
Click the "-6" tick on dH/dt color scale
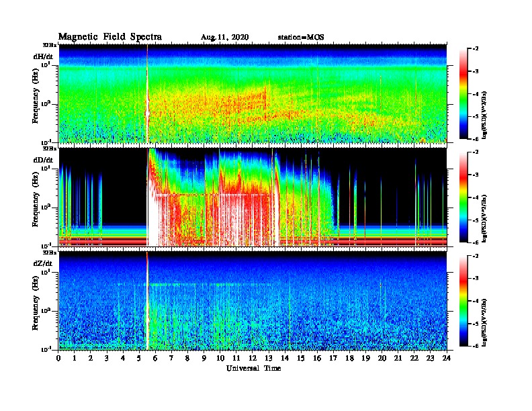tap(476, 139)
